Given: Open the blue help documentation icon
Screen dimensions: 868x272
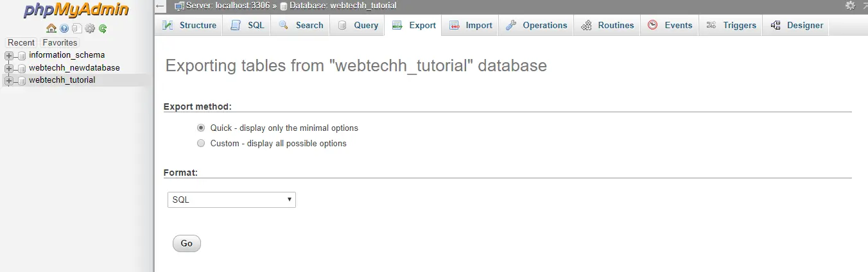Looking at the screenshot, I should pos(64,29).
